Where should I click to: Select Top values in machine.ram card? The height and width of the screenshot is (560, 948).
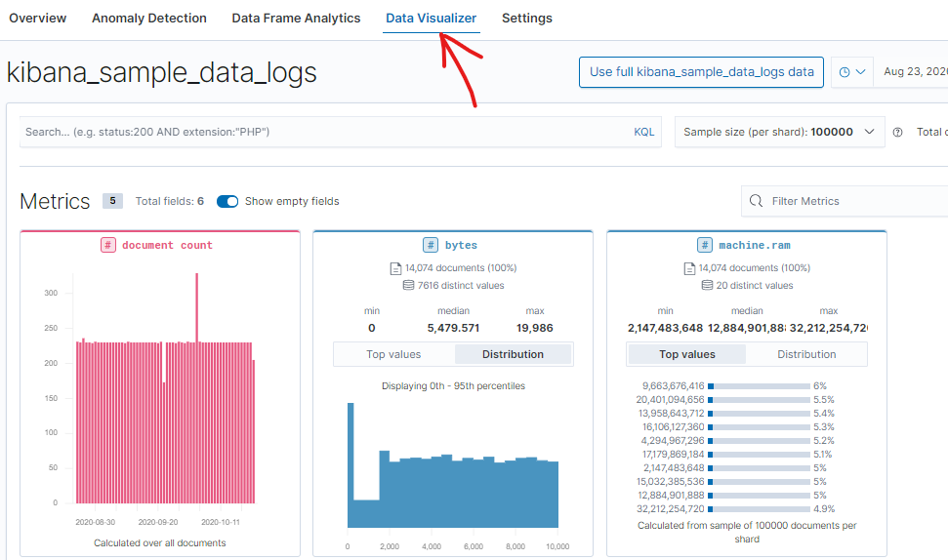point(687,354)
